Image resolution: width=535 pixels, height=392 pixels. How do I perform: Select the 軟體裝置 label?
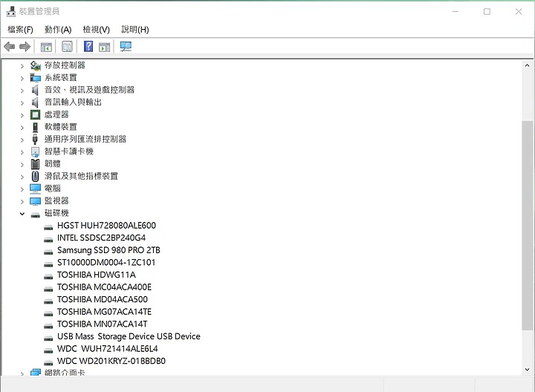point(61,127)
